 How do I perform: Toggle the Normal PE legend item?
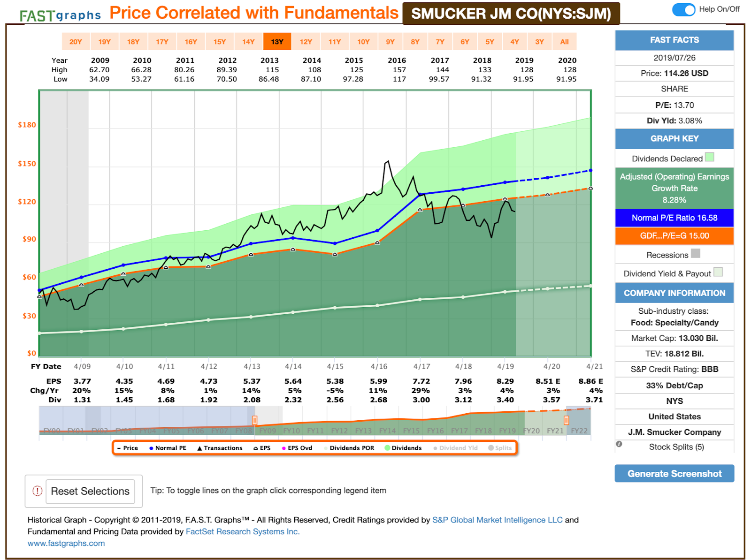click(168, 448)
